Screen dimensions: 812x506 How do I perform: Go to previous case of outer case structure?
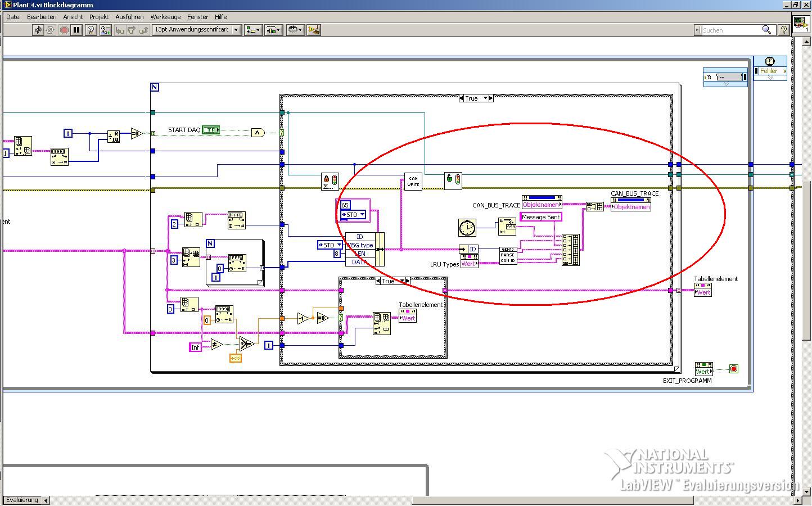(462, 98)
